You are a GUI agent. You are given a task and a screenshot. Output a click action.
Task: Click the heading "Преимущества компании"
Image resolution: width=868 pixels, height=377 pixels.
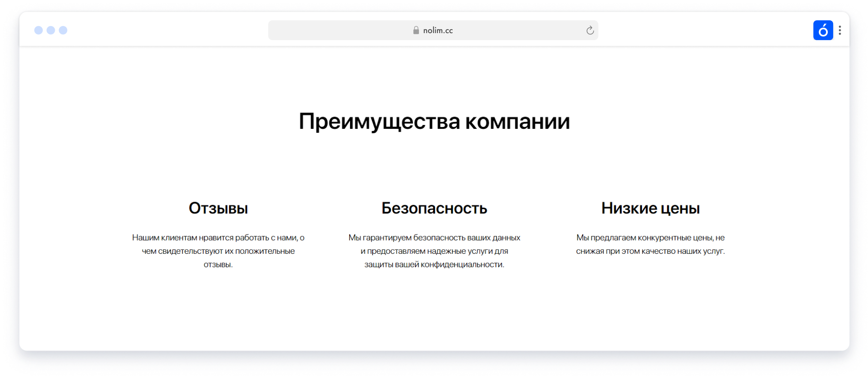[x=434, y=121]
